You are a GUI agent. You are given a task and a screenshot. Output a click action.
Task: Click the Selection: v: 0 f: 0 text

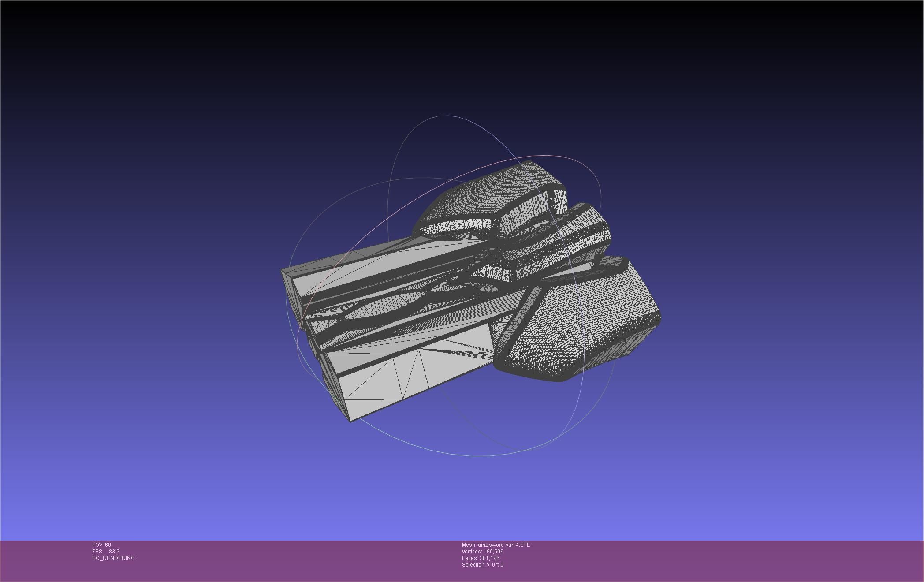(482, 565)
